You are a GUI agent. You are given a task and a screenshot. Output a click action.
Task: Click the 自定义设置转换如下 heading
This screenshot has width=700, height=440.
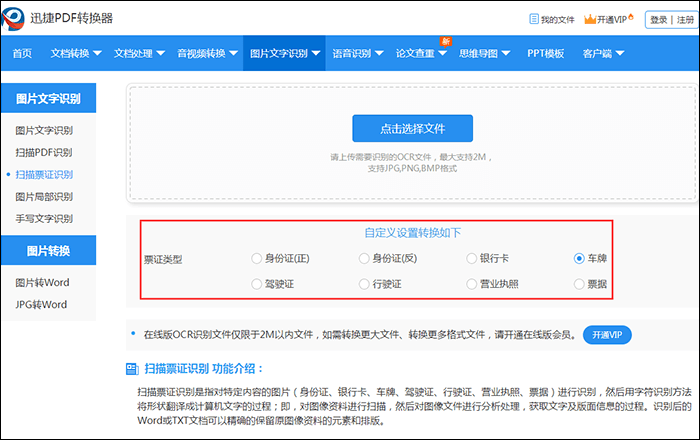(412, 232)
